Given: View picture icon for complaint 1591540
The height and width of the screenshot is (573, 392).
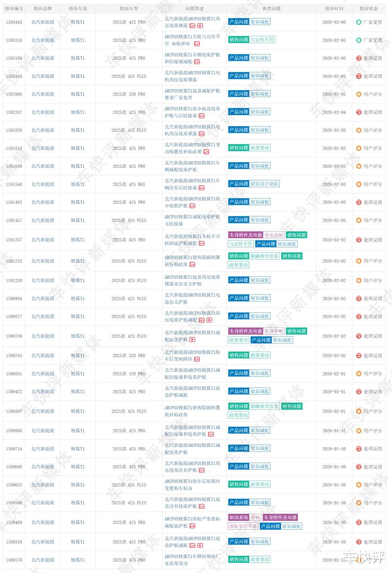Looking at the screenshot, I should [x=202, y=188].
